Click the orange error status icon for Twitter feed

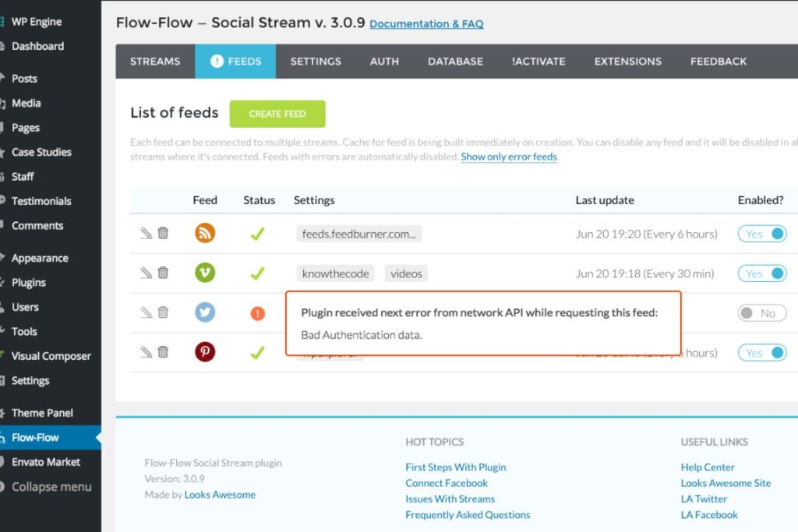pyautogui.click(x=257, y=313)
